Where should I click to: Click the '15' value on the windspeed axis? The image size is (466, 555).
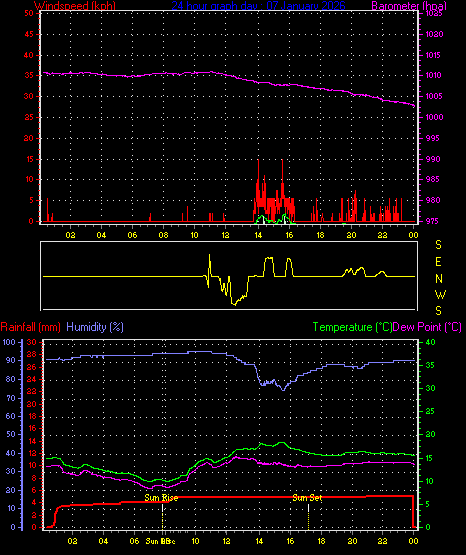point(30,159)
